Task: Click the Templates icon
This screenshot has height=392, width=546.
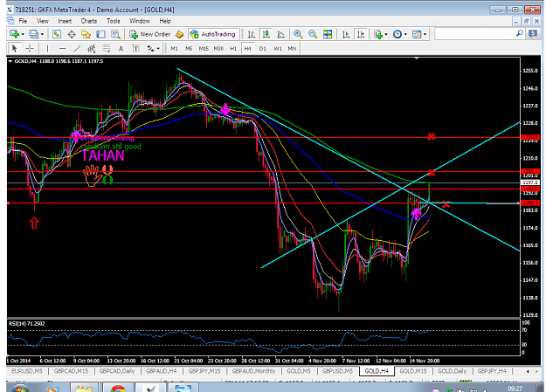Action: point(417,34)
